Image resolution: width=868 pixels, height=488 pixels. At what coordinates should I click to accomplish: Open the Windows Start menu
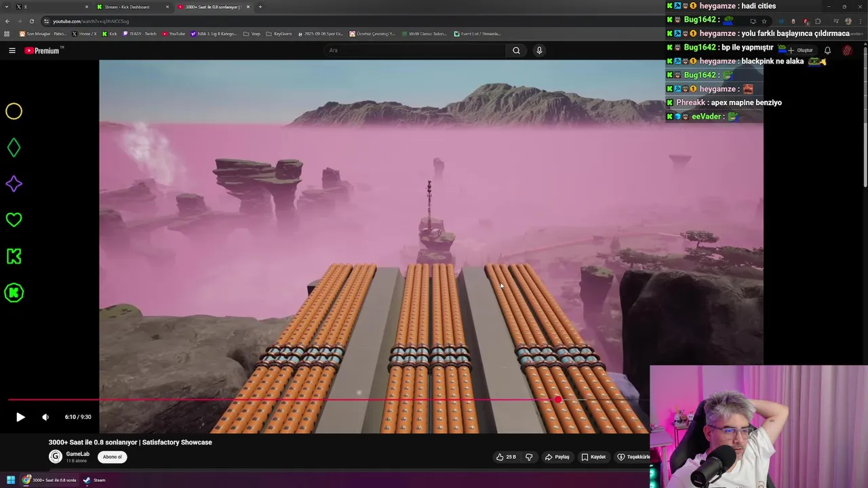coord(11,480)
